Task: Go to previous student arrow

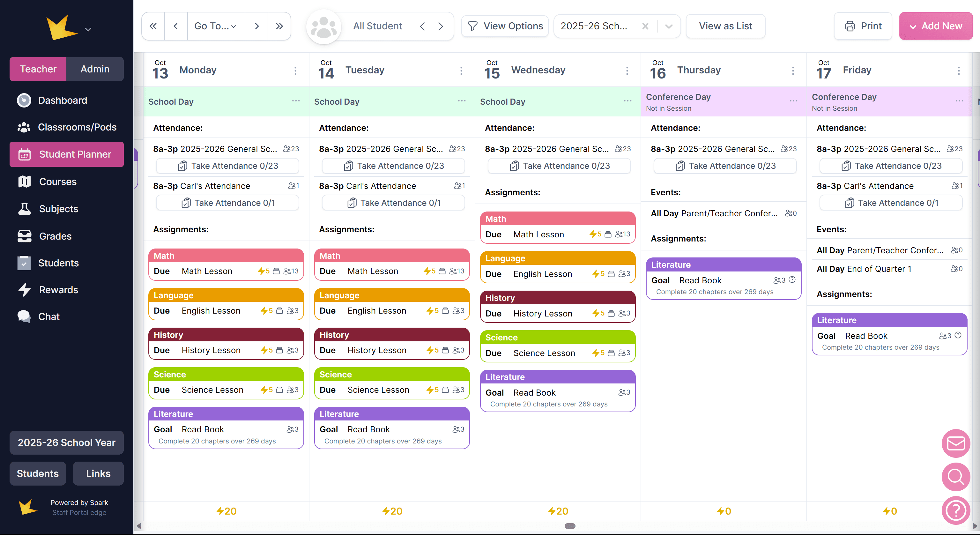Action: point(422,26)
